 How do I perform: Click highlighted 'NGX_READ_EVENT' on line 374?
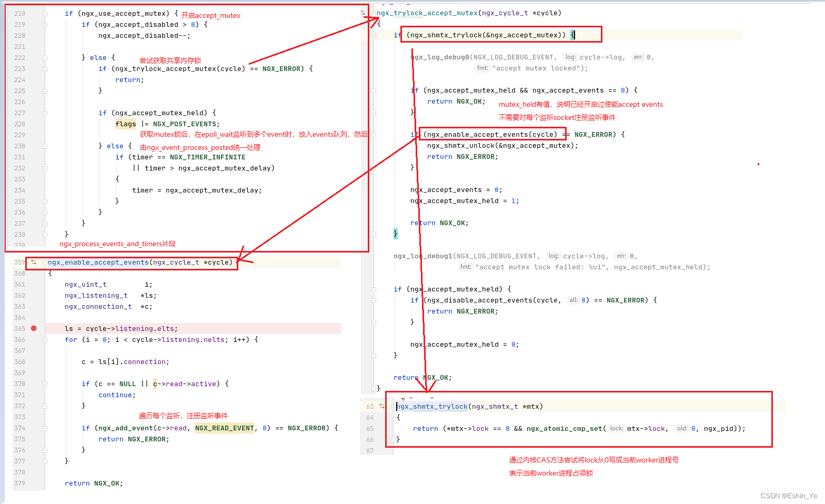224,428
